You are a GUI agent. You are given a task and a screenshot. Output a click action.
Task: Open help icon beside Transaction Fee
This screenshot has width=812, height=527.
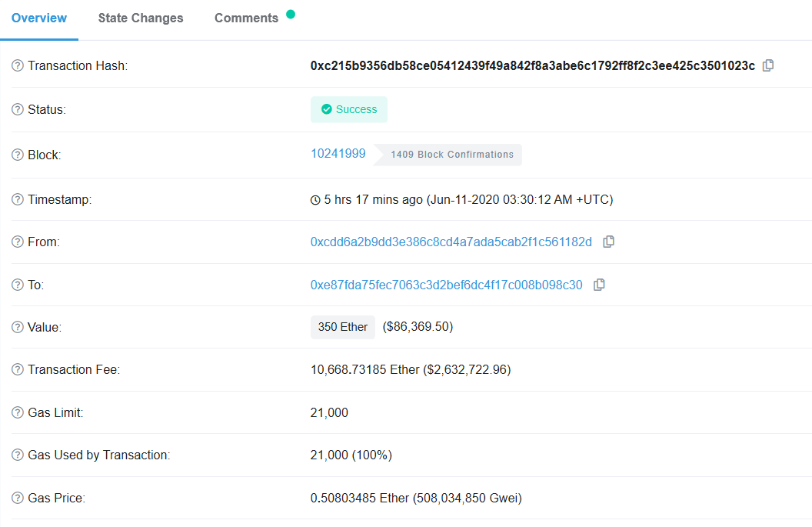(x=18, y=369)
